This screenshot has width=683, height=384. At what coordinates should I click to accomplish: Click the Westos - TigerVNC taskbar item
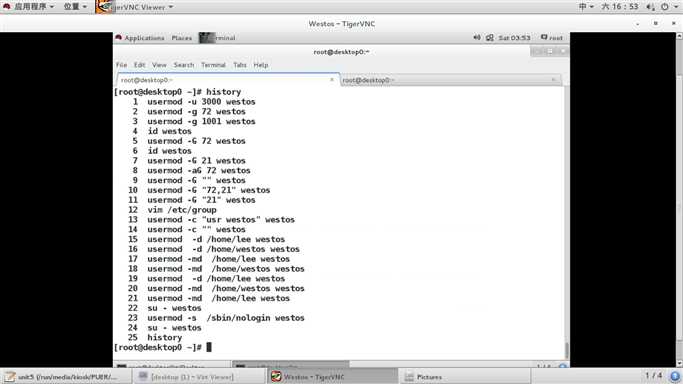click(x=332, y=377)
